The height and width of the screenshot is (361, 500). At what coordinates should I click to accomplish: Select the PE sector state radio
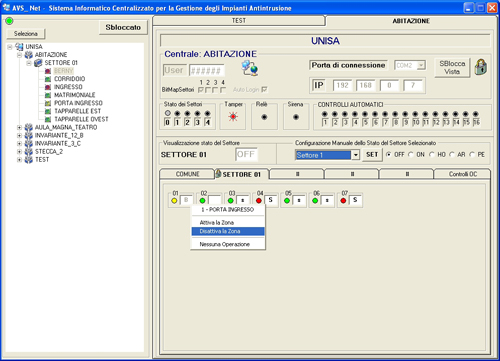coord(472,155)
